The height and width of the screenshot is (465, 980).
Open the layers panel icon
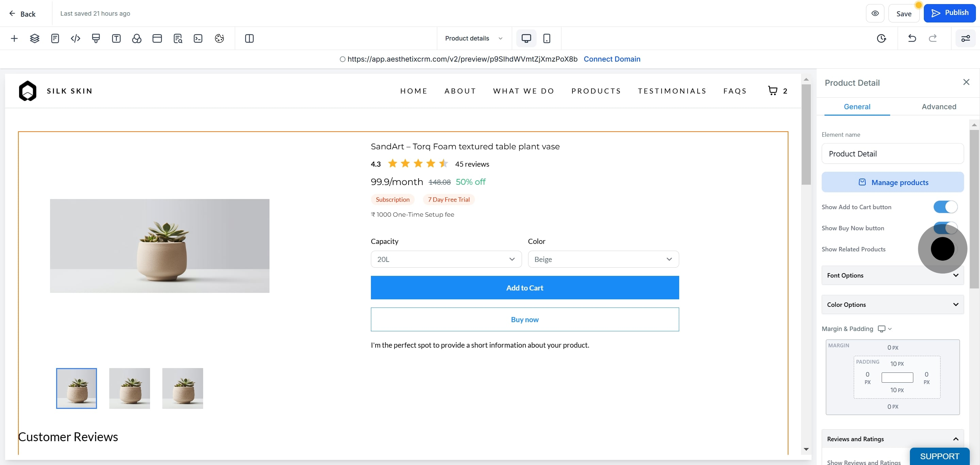(35, 38)
